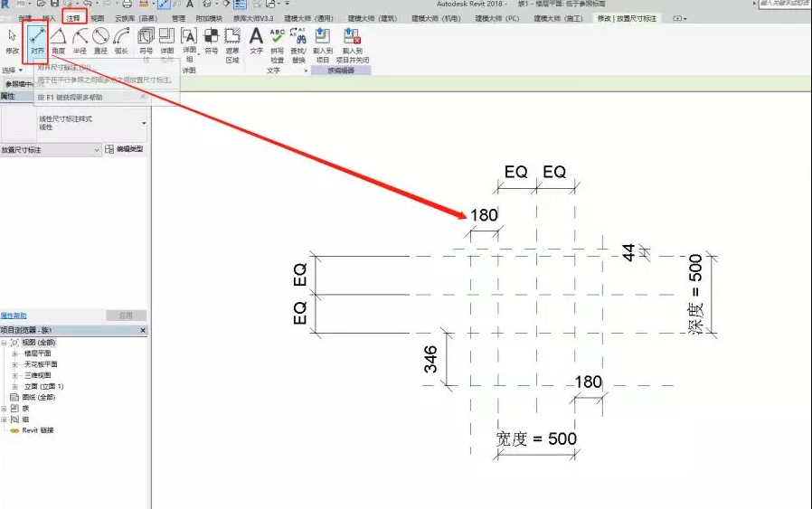The width and height of the screenshot is (812, 509).
Task: Click the 符号 symbol tool
Action: click(211, 42)
